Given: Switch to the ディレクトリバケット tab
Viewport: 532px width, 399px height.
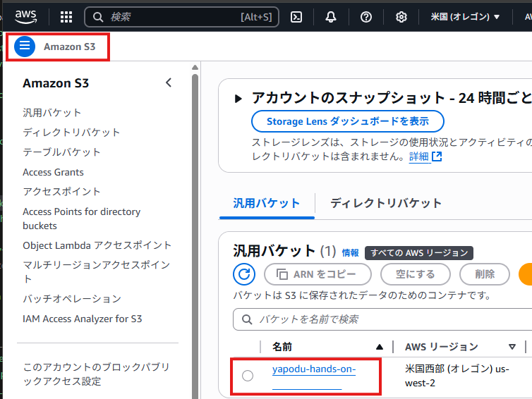Looking at the screenshot, I should tap(386, 204).
